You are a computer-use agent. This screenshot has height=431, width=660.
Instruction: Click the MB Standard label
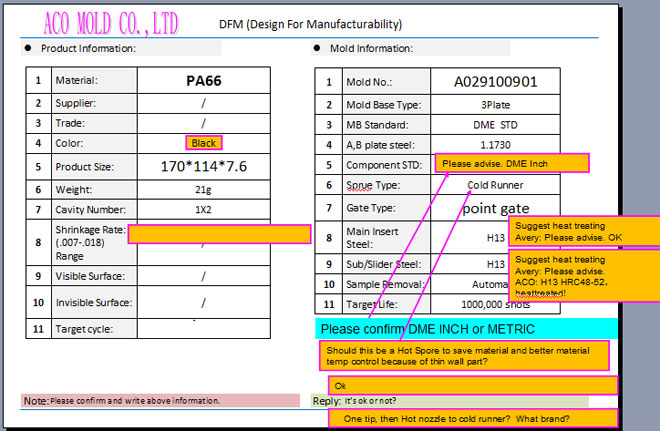[377, 125]
